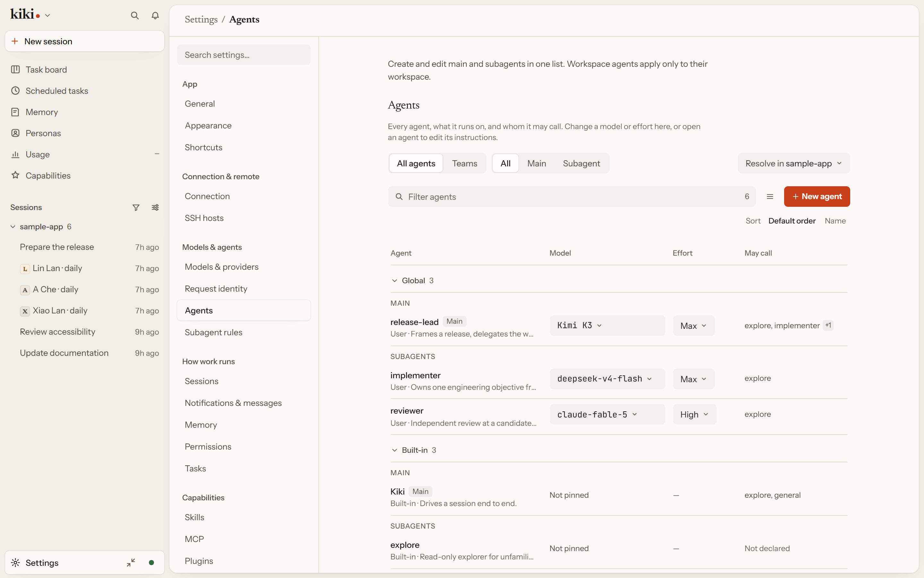The width and height of the screenshot is (924, 578).
Task: Click the kiki logo
Action: (x=25, y=14)
